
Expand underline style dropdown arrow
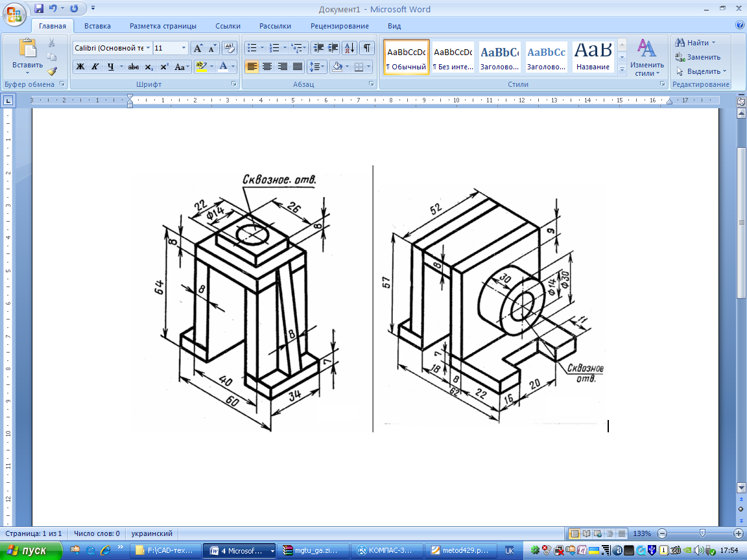pyautogui.click(x=121, y=67)
